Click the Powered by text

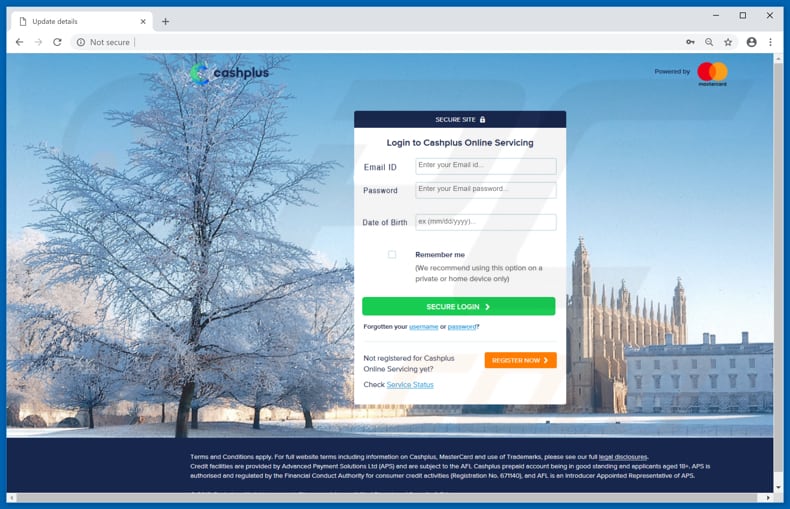tap(672, 72)
